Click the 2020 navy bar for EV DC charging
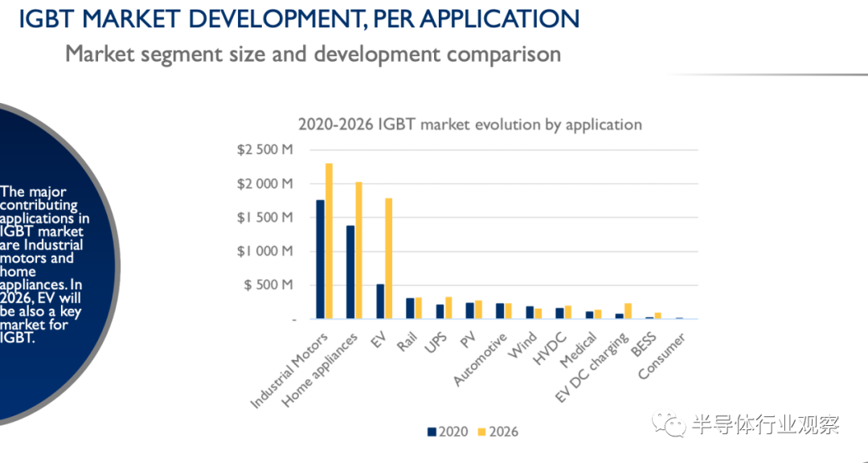The image size is (868, 463). tap(620, 316)
